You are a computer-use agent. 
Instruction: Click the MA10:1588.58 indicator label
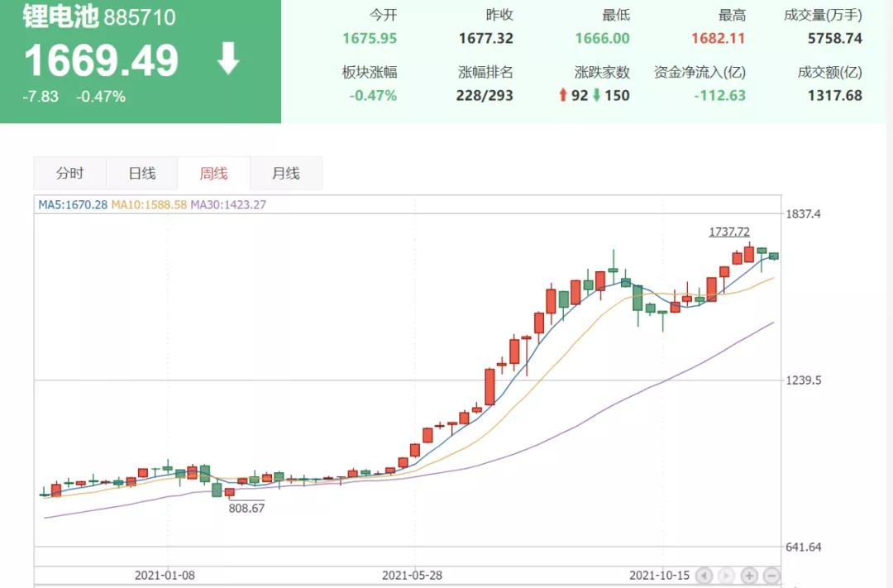click(149, 204)
